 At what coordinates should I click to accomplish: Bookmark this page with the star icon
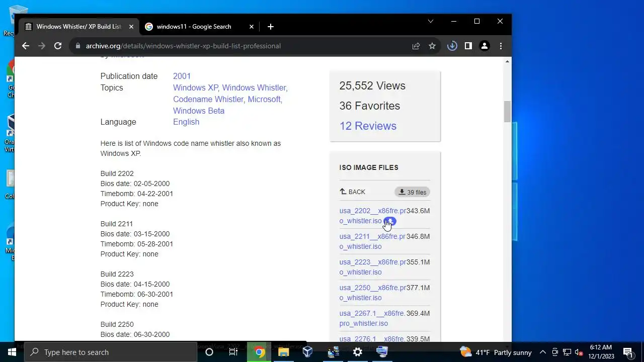432,46
